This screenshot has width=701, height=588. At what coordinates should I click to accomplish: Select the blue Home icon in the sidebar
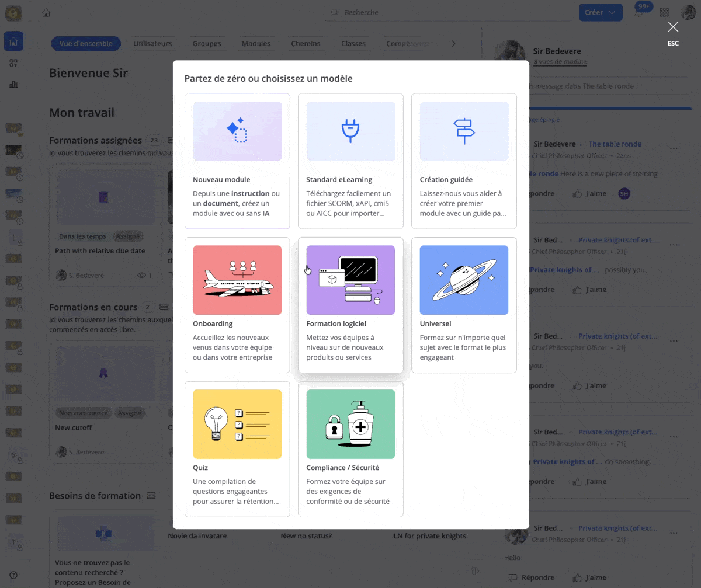13,41
